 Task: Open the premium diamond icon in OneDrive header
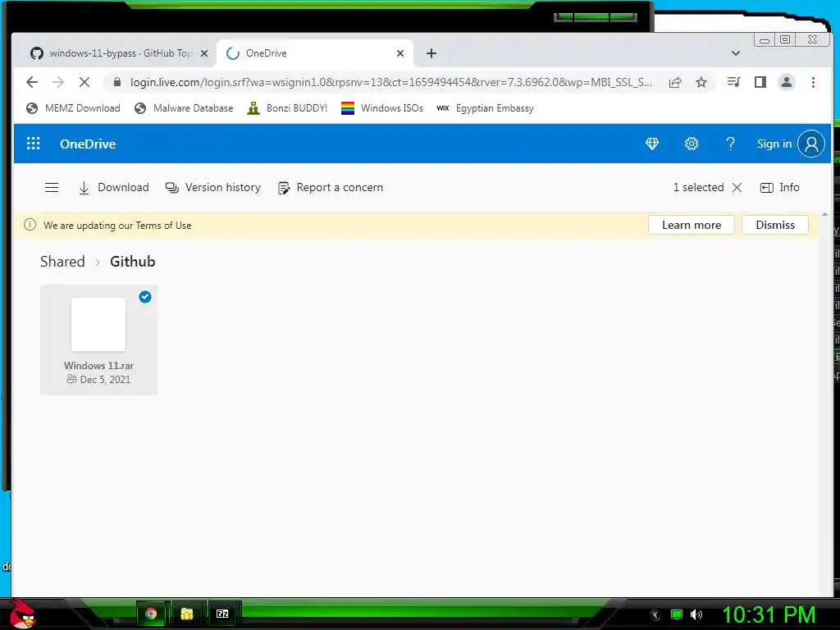[652, 144]
